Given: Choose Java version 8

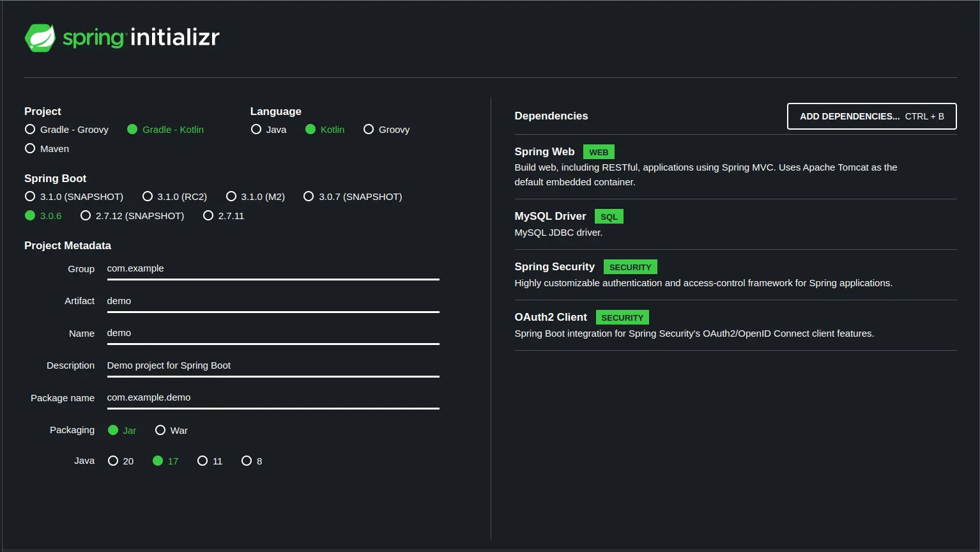Looking at the screenshot, I should tap(252, 461).
